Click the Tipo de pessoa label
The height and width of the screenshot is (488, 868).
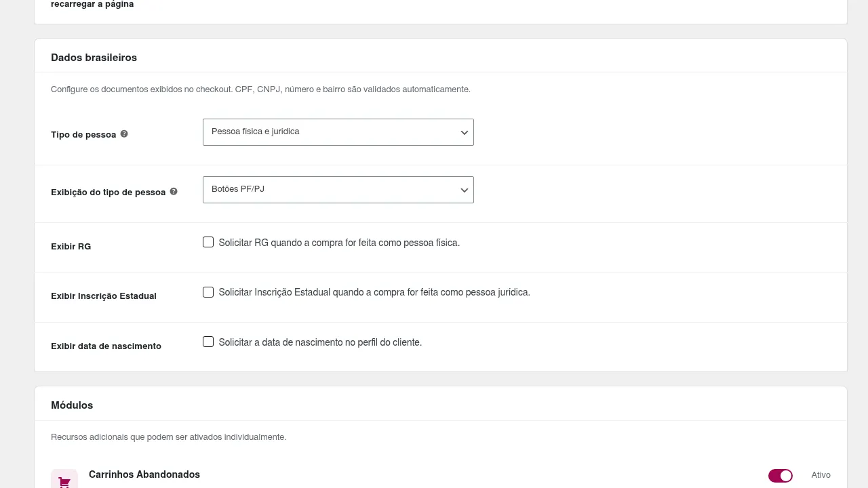83,135
